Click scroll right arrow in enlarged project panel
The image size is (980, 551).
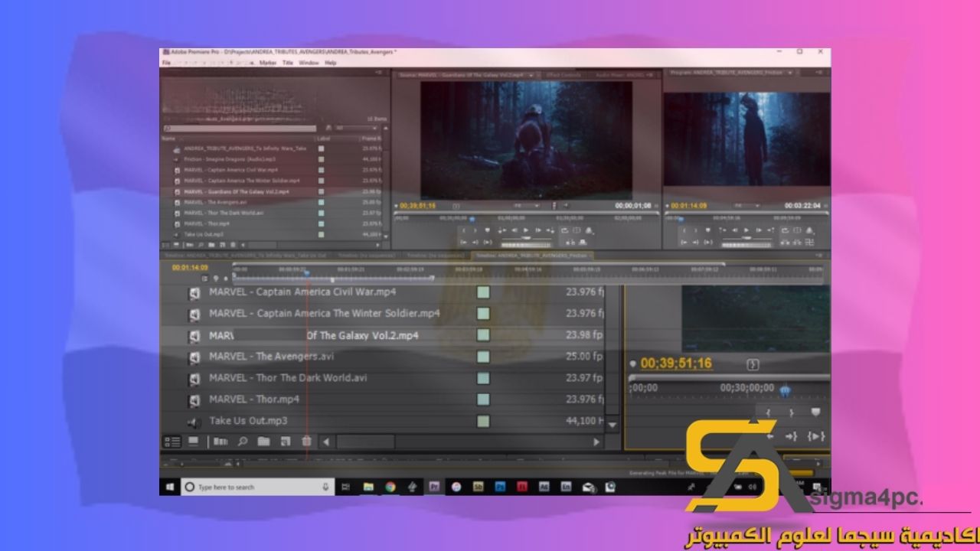[x=596, y=442]
